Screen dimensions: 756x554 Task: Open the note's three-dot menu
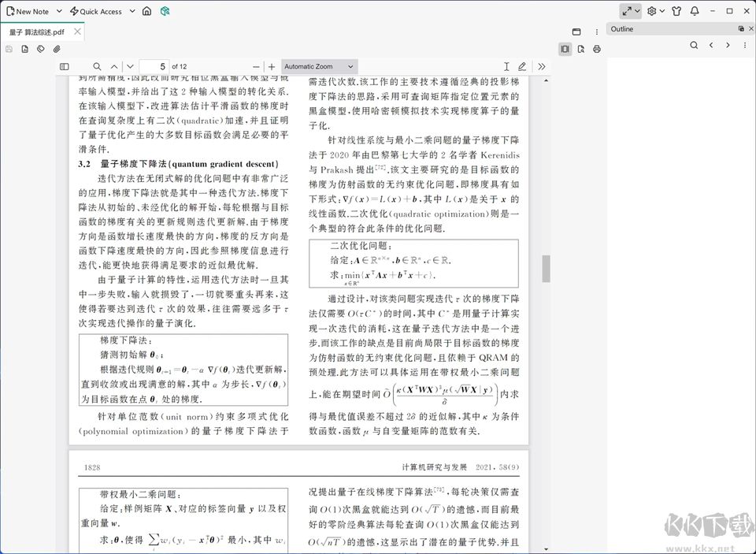click(596, 32)
